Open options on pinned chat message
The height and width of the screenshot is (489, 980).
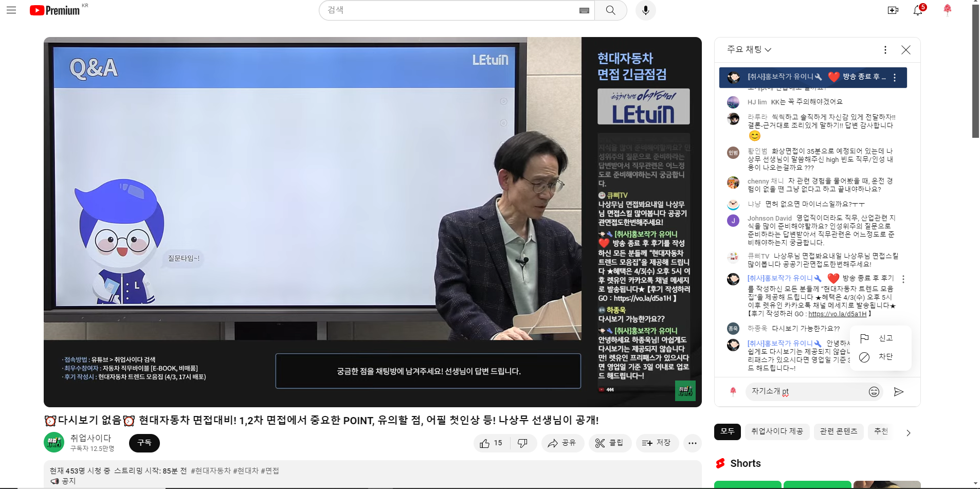point(895,78)
